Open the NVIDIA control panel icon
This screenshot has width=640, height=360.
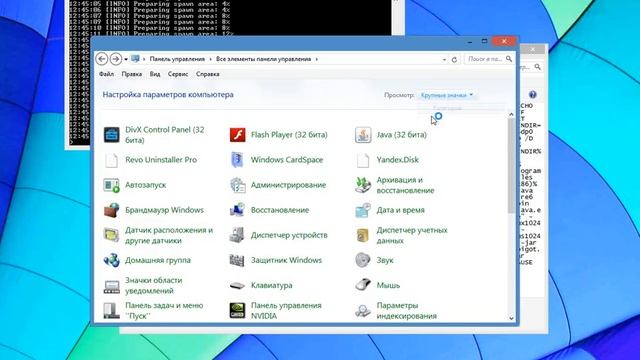pos(237,311)
